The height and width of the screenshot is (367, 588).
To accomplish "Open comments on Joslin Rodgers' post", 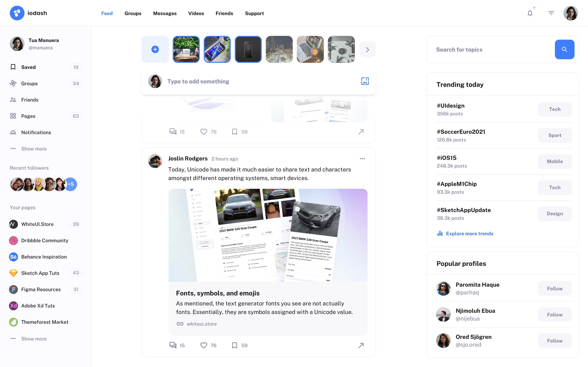I will 173,345.
